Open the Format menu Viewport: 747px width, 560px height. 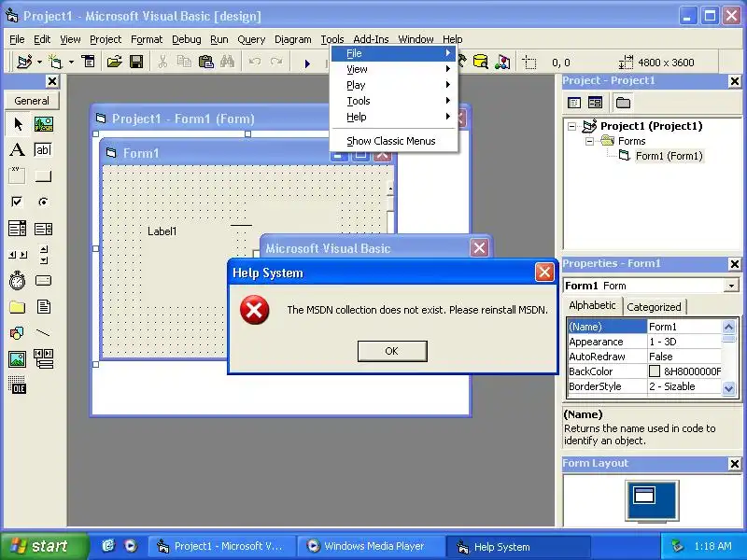coord(147,39)
